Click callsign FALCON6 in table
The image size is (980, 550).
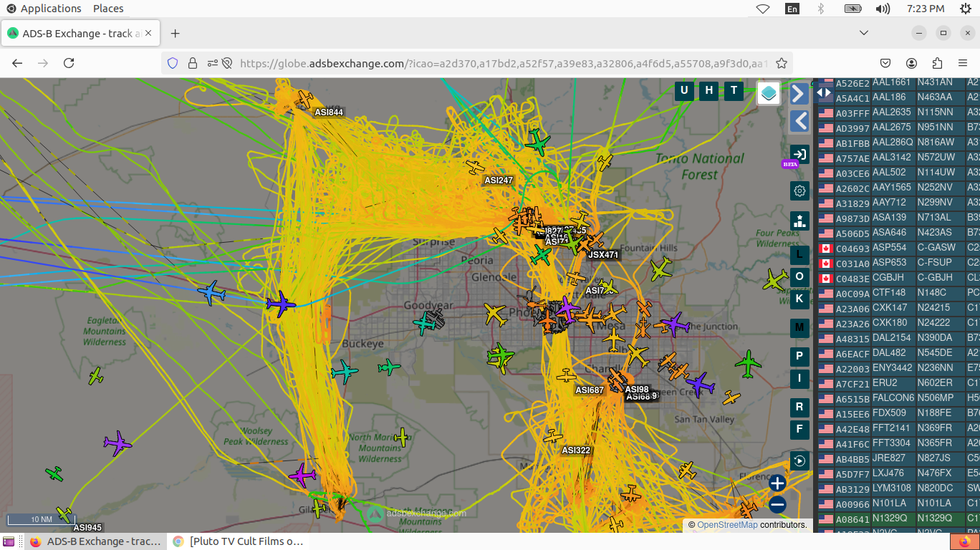(893, 398)
